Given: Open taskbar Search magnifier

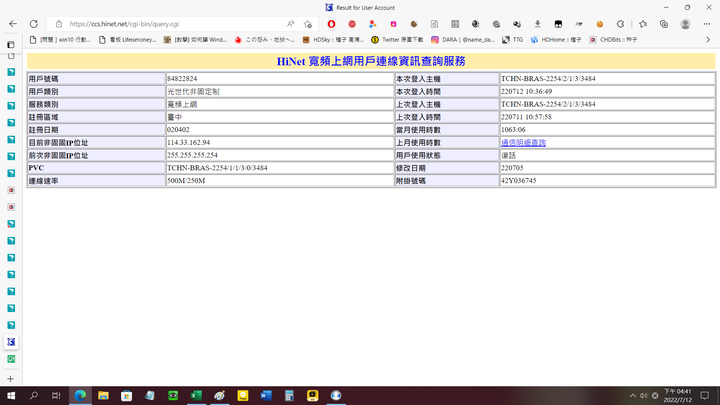Looking at the screenshot, I should click(x=34, y=395).
